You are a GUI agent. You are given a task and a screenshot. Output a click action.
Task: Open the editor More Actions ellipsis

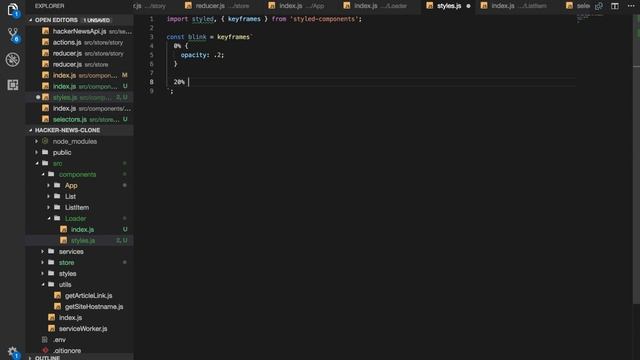(x=631, y=6)
